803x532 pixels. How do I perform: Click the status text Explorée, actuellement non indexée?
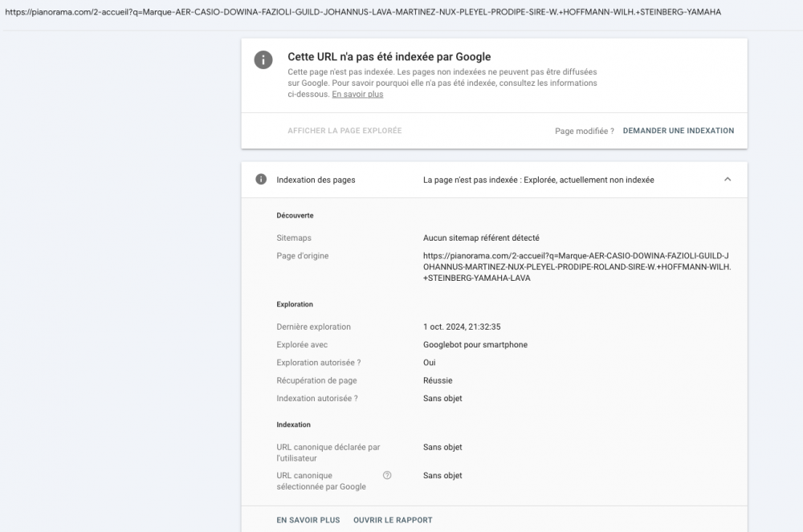[589, 180]
